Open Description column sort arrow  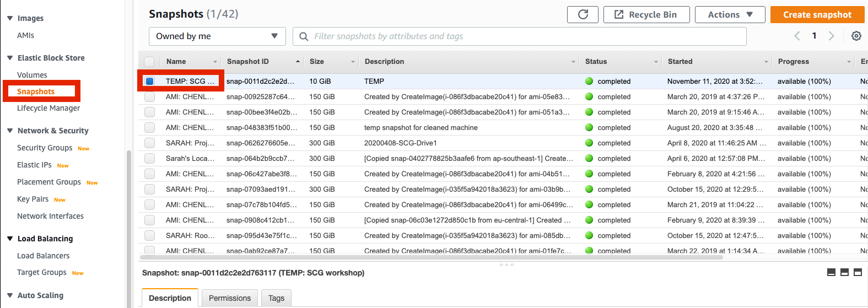pos(573,62)
